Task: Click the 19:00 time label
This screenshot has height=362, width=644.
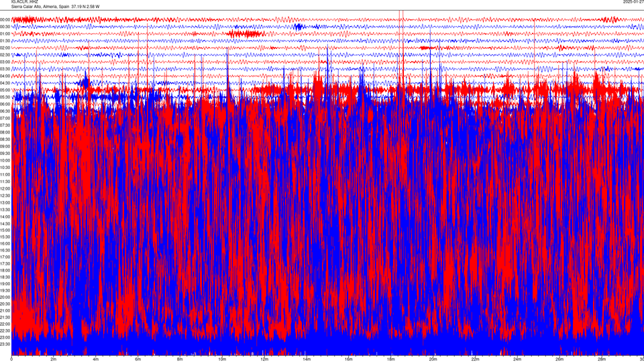Action: pos(5,284)
